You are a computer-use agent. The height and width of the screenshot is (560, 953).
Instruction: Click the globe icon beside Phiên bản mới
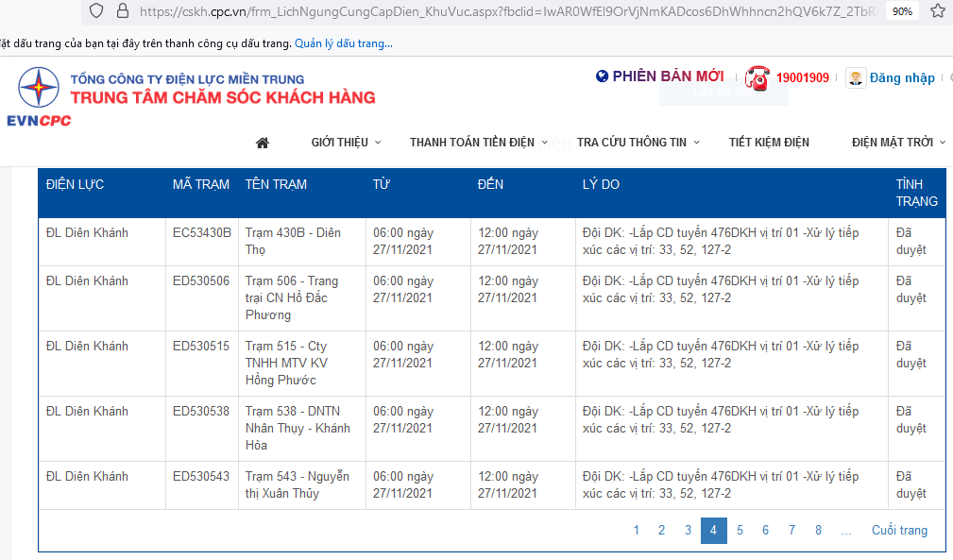(x=603, y=76)
